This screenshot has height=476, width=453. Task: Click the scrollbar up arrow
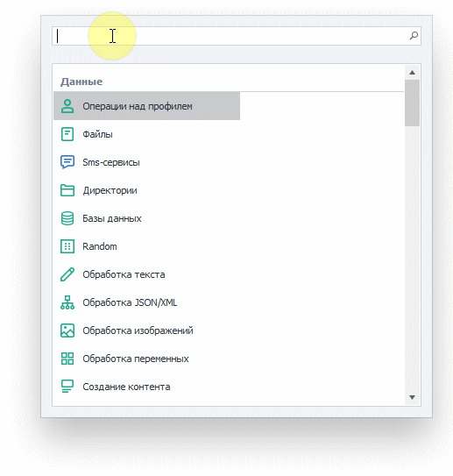pos(412,72)
